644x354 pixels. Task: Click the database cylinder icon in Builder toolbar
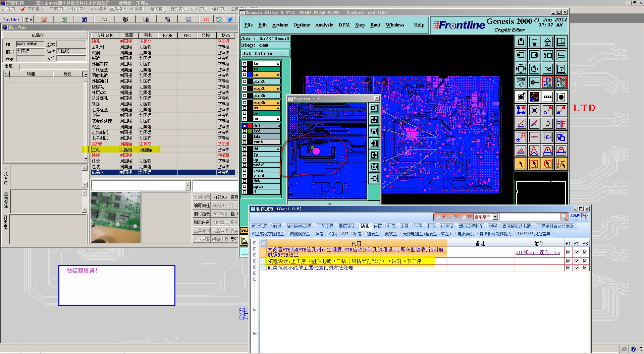(x=146, y=19)
